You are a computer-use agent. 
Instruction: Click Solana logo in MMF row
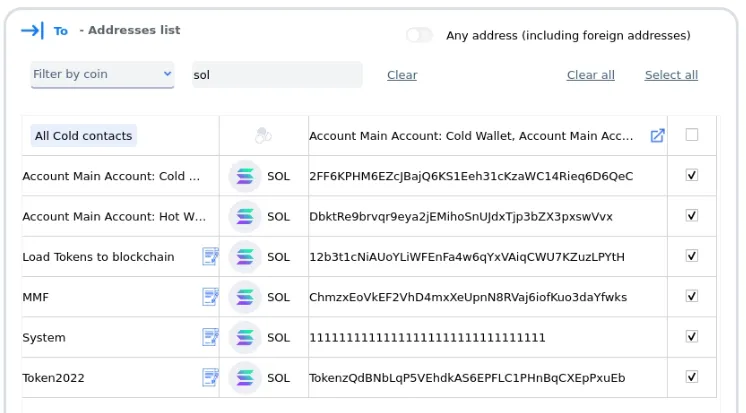point(245,297)
